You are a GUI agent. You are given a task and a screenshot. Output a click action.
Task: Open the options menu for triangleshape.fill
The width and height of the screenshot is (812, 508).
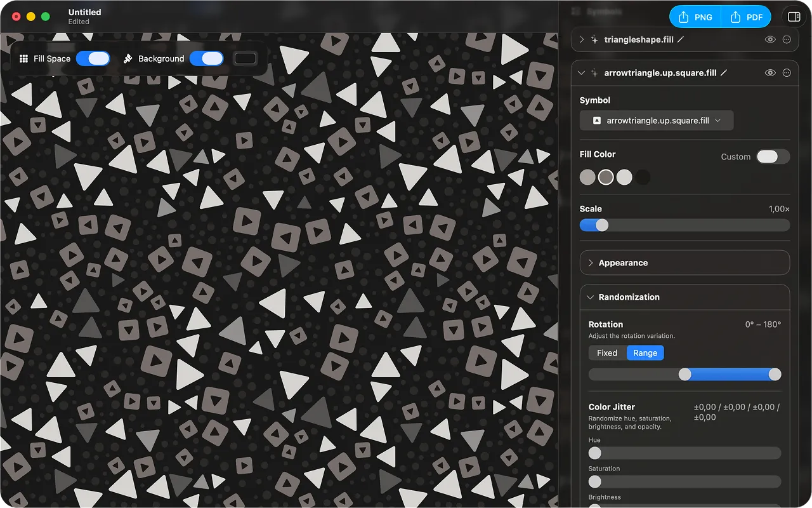[x=787, y=39]
